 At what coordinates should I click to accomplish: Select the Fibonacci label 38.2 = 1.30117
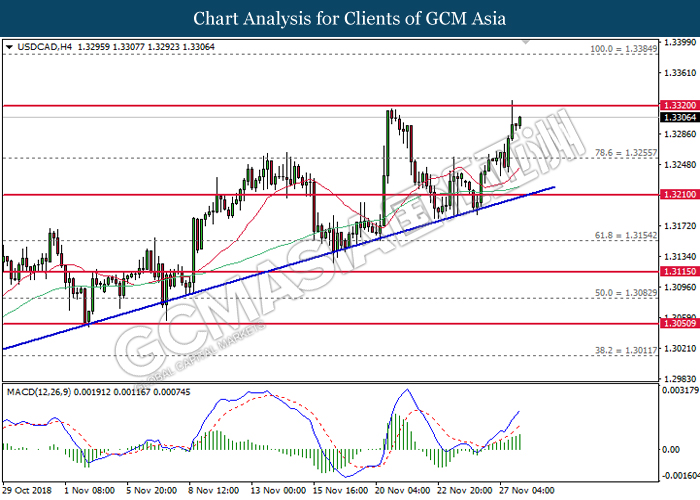[x=626, y=350]
